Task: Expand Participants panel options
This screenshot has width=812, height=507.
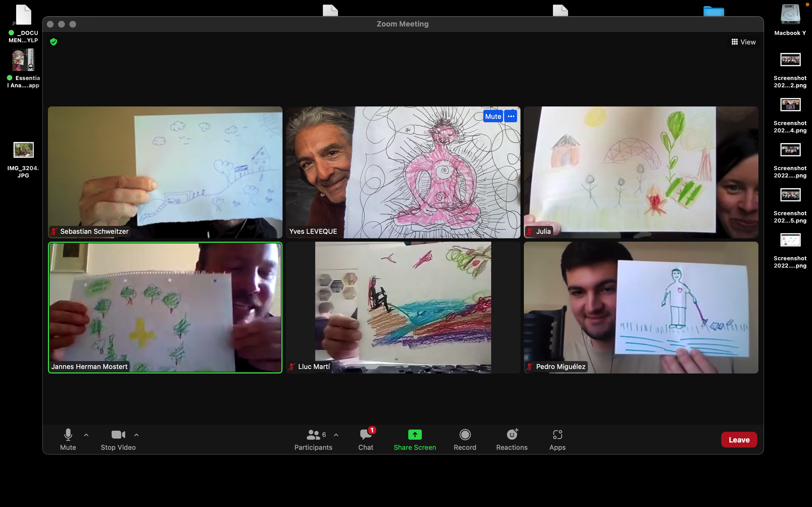Action: tap(336, 435)
